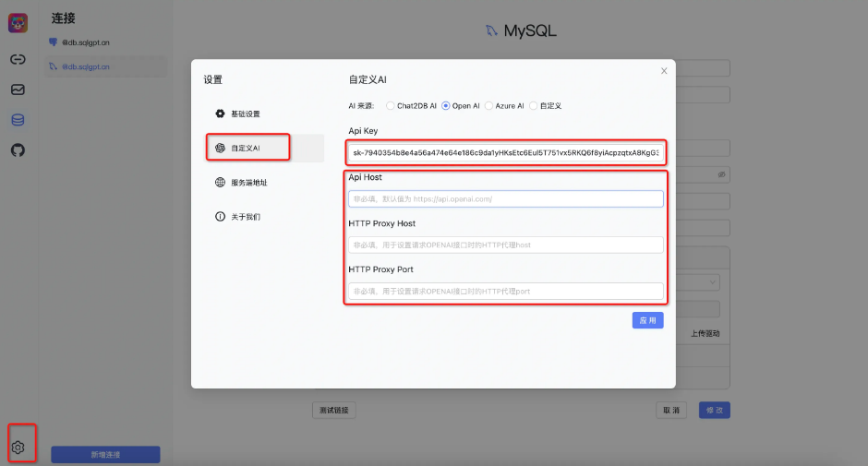Screen dimensions: 868x466
Task: Click the OpenAI icon beside 自定义AI
Action: (x=220, y=148)
